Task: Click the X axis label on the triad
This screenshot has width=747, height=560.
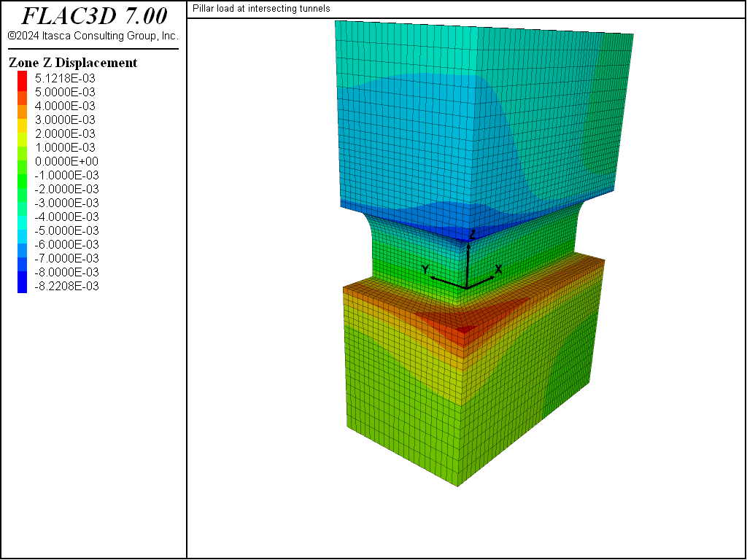Action: pos(498,269)
